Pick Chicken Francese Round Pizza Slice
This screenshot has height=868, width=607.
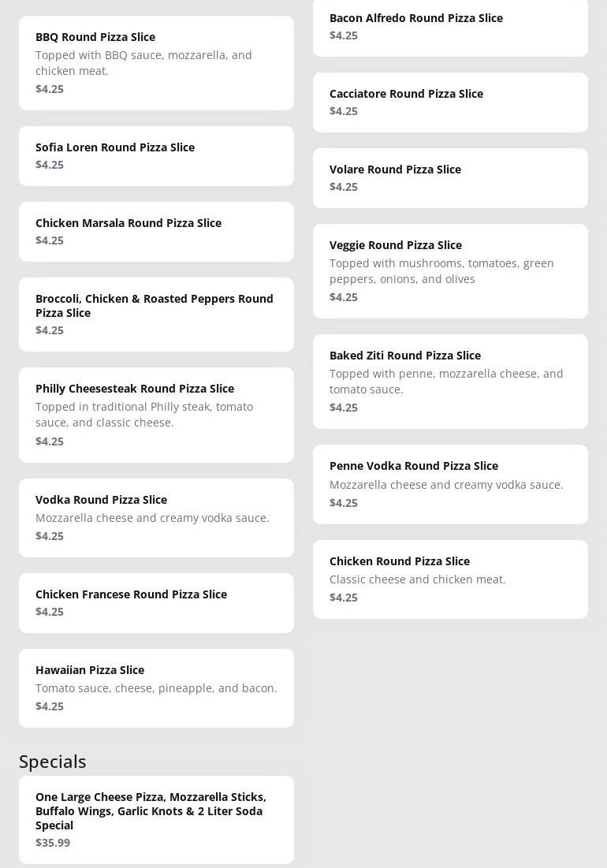[156, 602]
